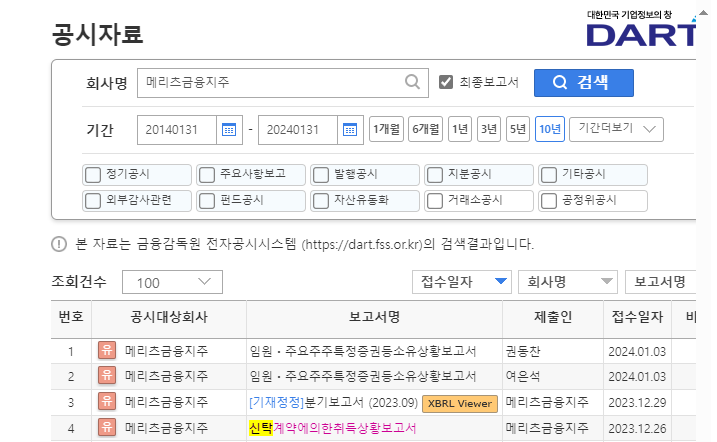Screen dimensions: 717x442
Task: Click 메리츠금융지주 company name in row 3
Action: tap(166, 402)
